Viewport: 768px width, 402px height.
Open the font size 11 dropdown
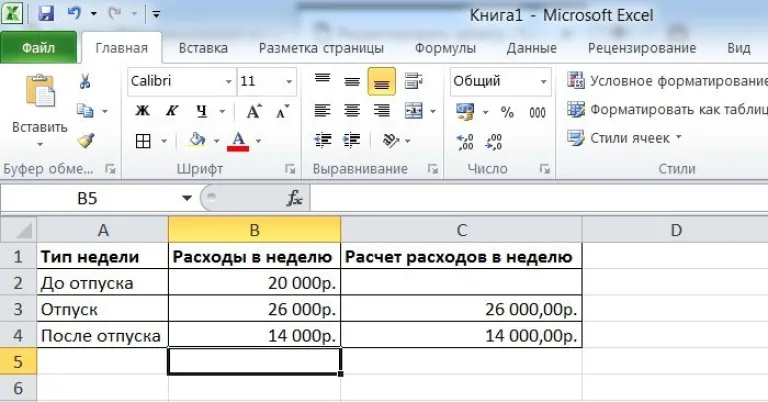[289, 81]
